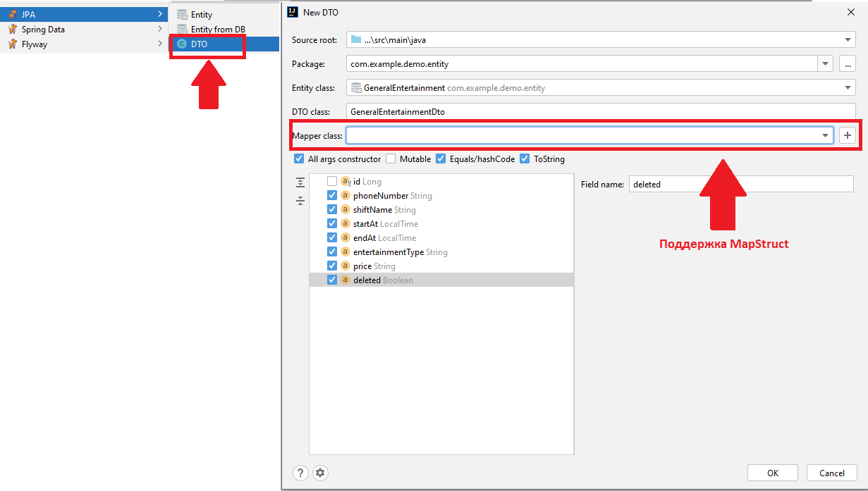Click the deleted attribute icon
Screen dimensions: 868x491
(x=346, y=280)
